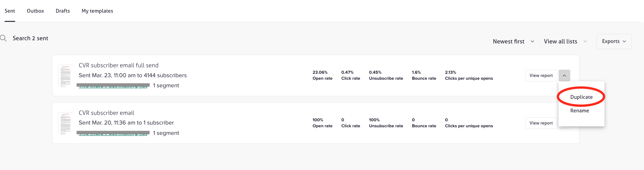Expand the View all lists filter
Screen dimensions: 644x170
click(565, 42)
